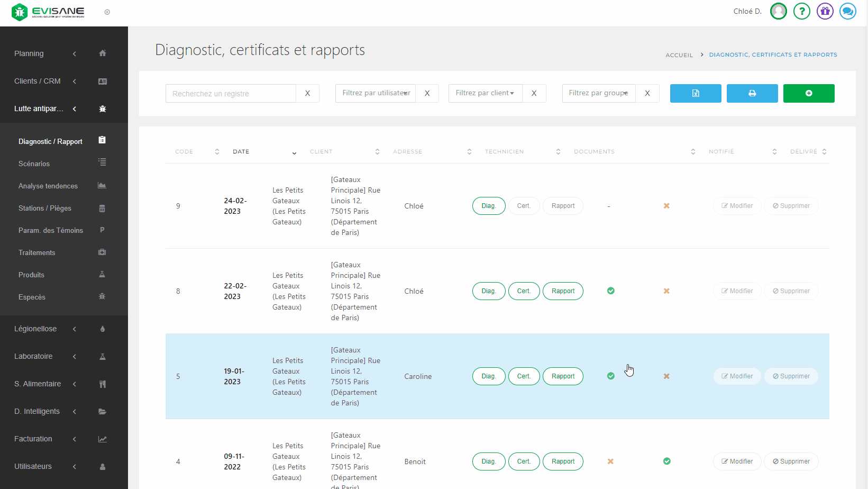
Task: Open Scénarios in the sidebar
Action: point(34,164)
